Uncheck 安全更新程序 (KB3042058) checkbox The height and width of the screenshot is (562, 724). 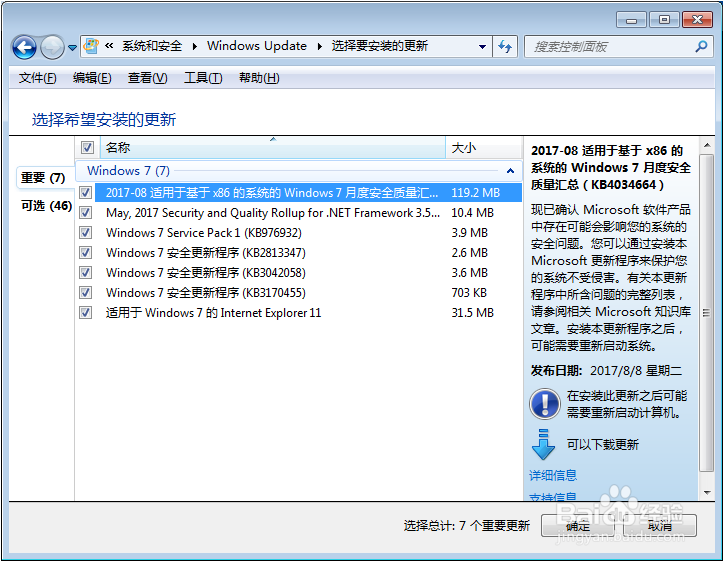[x=85, y=272]
